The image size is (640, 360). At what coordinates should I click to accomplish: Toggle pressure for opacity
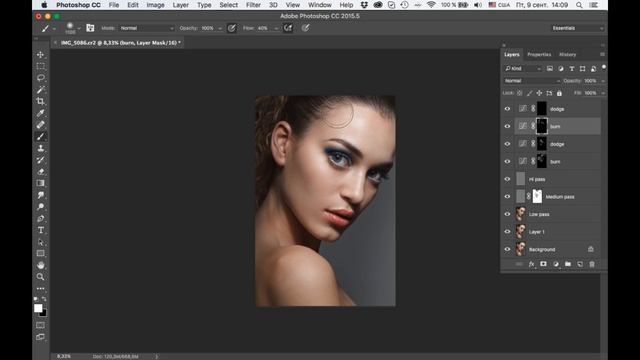[x=231, y=28]
